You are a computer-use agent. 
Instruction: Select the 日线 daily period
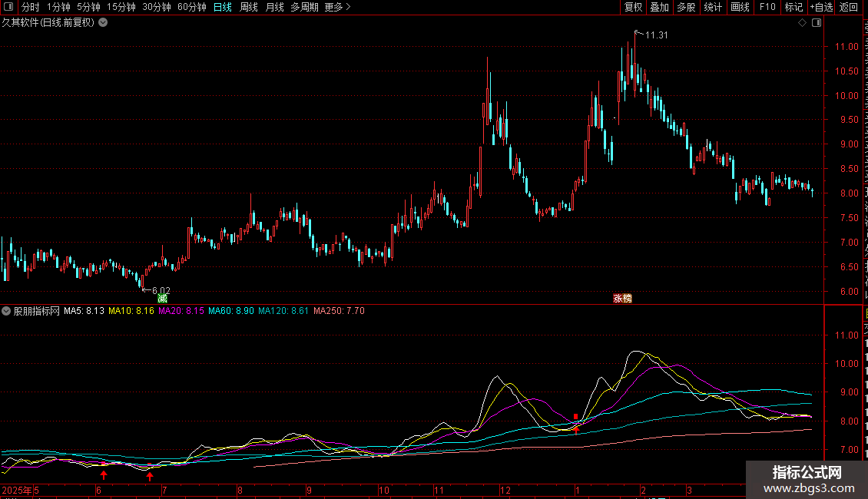coord(223,7)
